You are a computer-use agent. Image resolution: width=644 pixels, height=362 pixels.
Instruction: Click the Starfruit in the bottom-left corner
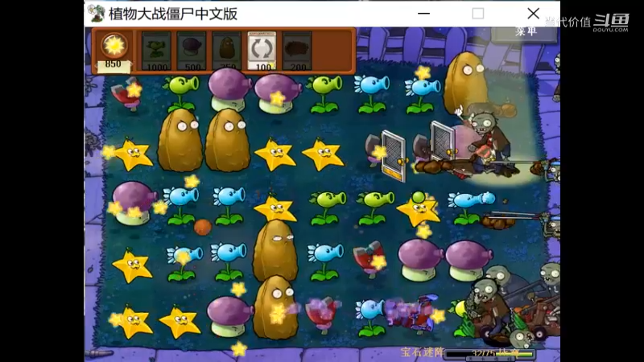click(132, 323)
